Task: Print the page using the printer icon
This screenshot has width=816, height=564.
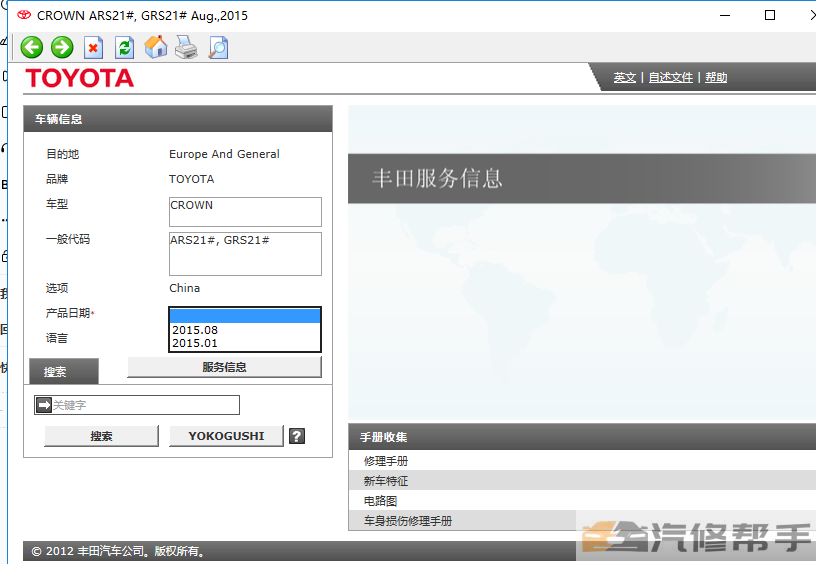Action: coord(186,47)
